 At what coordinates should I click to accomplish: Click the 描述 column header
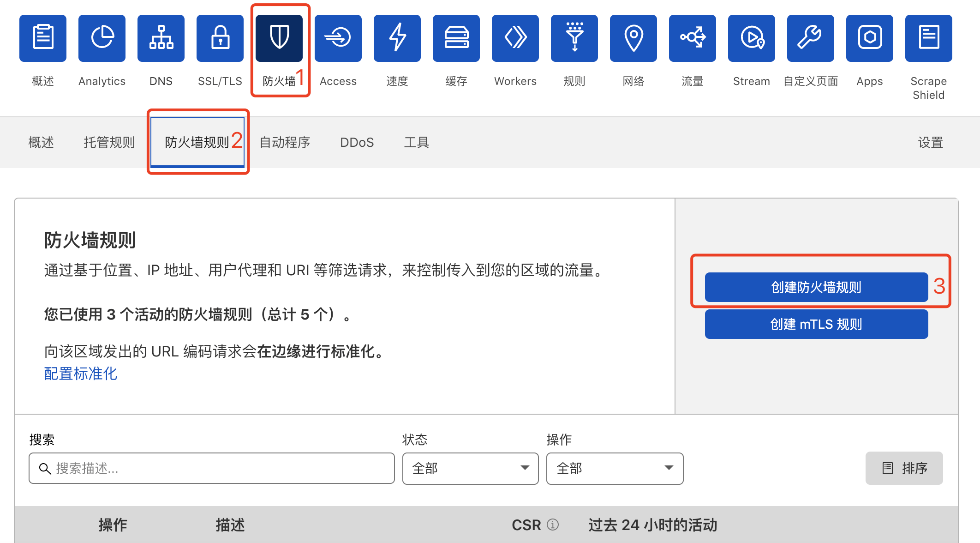tap(230, 525)
